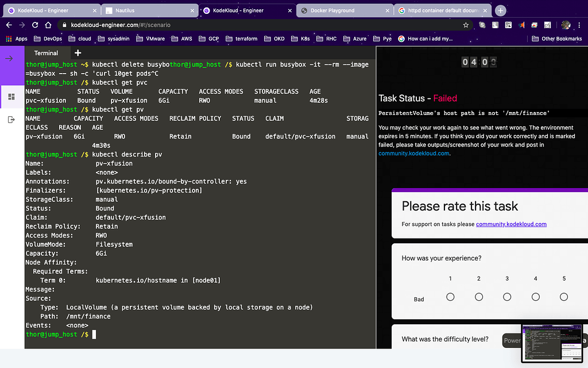The width and height of the screenshot is (588, 368).
Task: Click browser back arrow
Action: (9, 25)
